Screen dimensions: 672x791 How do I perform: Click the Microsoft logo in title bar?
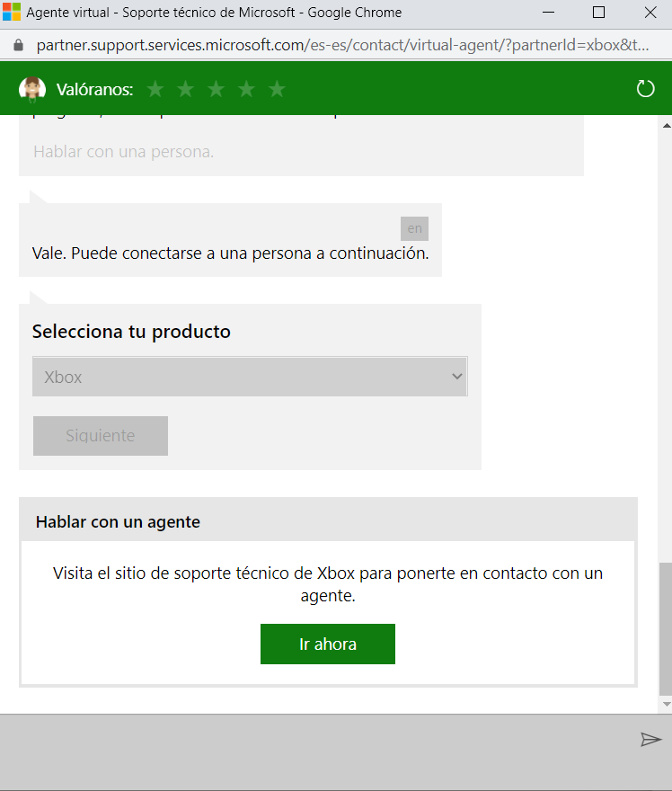coord(12,13)
